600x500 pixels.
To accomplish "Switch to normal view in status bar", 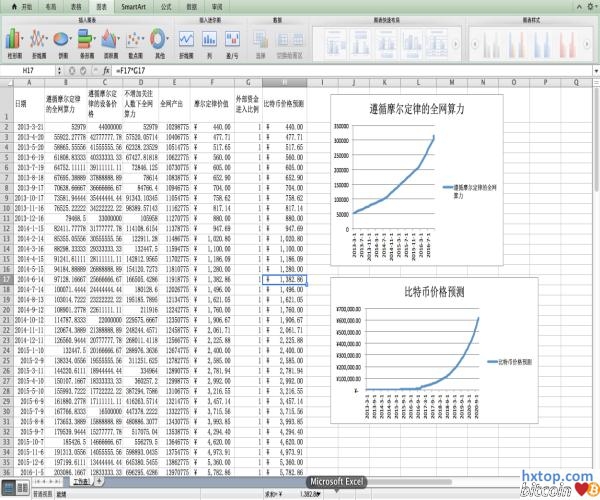I will [8, 482].
